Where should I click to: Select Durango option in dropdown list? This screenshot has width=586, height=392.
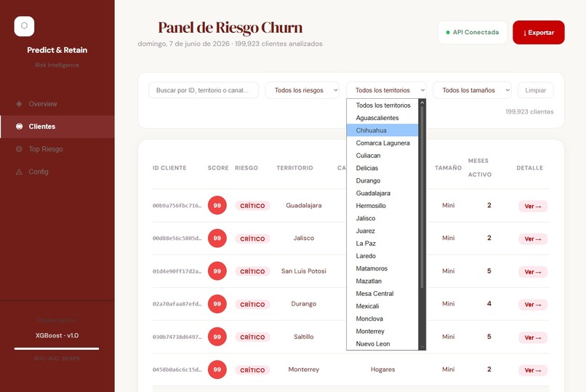(382, 180)
